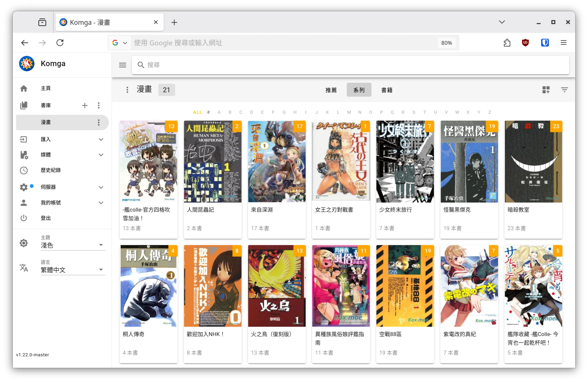Image resolution: width=588 pixels, height=382 pixels.
Task: Open the 主題 theme dropdown
Action: point(73,245)
